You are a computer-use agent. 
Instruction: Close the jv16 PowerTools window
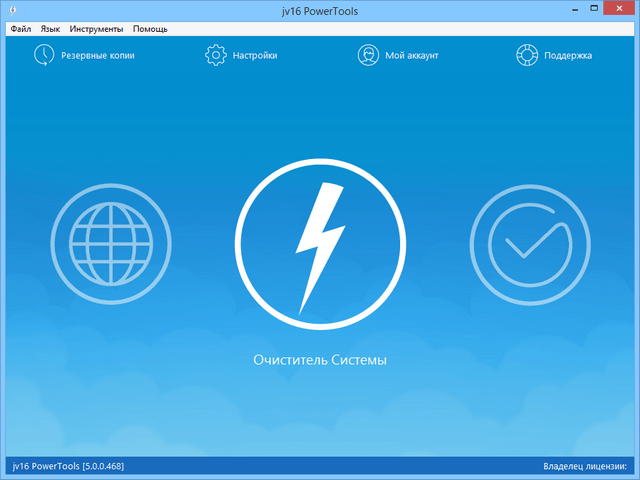click(619, 8)
